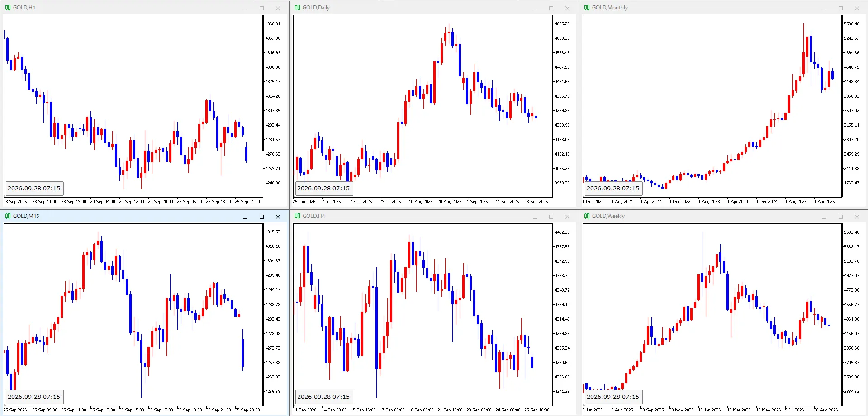Click '24 Sep 12:00' on H1 time axis
Image resolution: width=868 pixels, height=416 pixels.
[x=132, y=202]
